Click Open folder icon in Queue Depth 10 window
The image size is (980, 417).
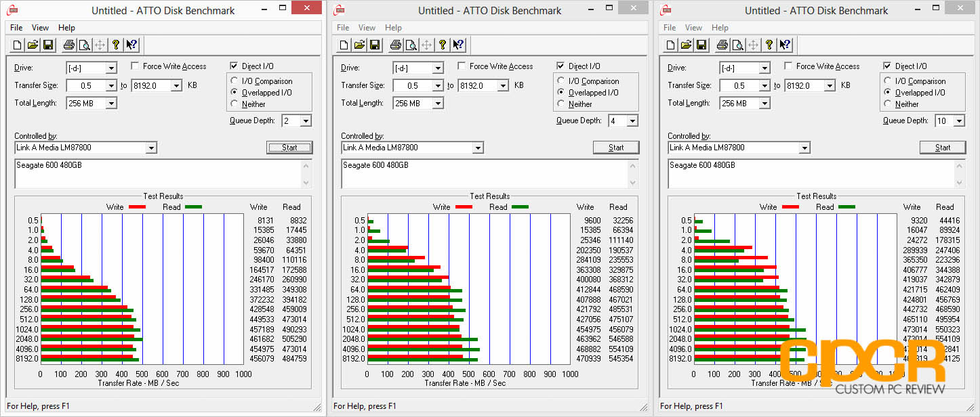pos(687,45)
